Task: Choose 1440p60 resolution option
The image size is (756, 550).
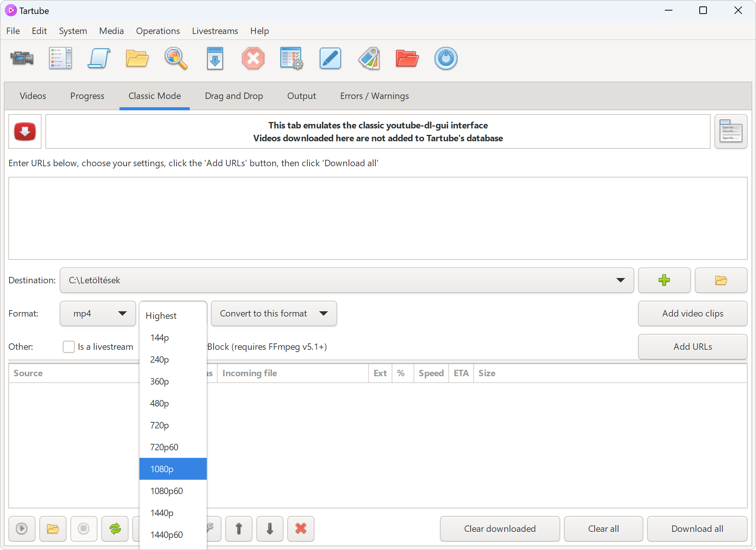Action: 173,535
